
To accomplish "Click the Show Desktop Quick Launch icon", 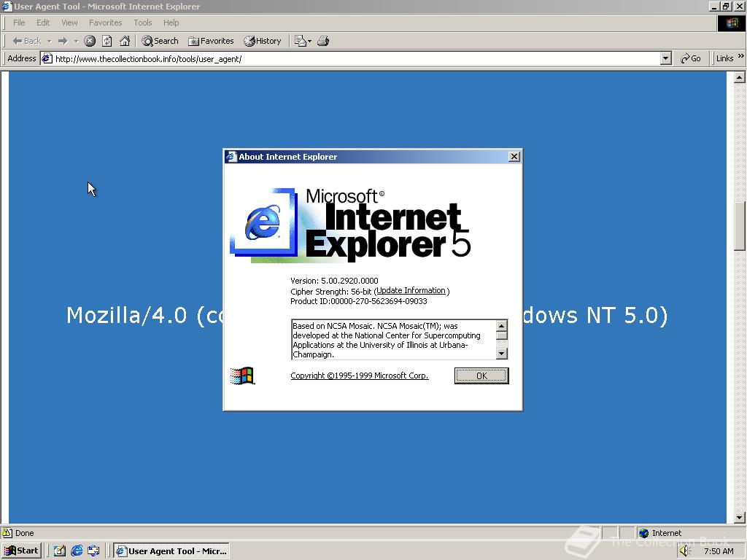I will (60, 551).
